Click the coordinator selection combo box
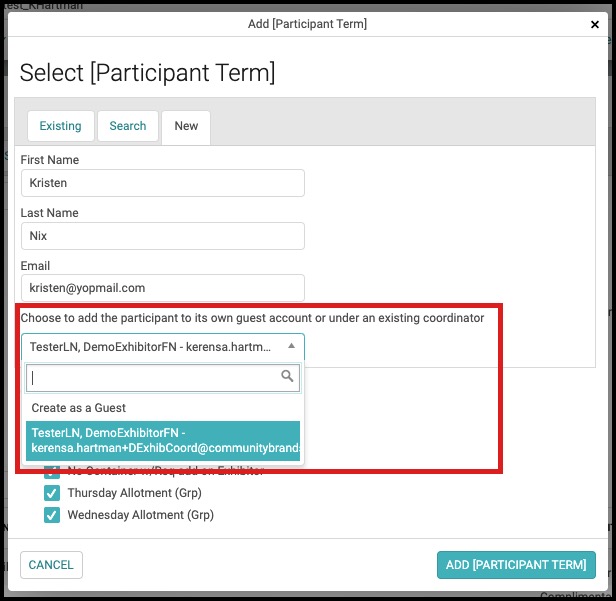The image size is (616, 601). point(163,347)
